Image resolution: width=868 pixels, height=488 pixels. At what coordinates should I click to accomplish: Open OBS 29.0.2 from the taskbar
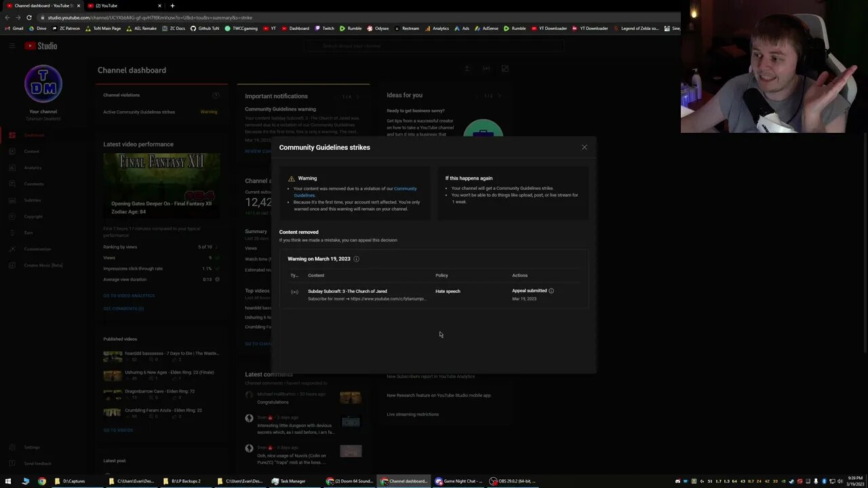(x=514, y=481)
